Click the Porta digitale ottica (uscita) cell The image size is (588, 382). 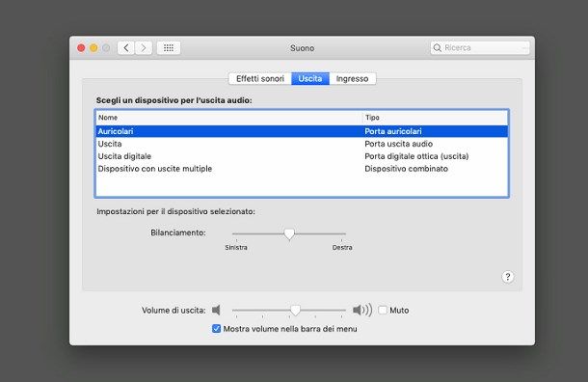click(416, 156)
